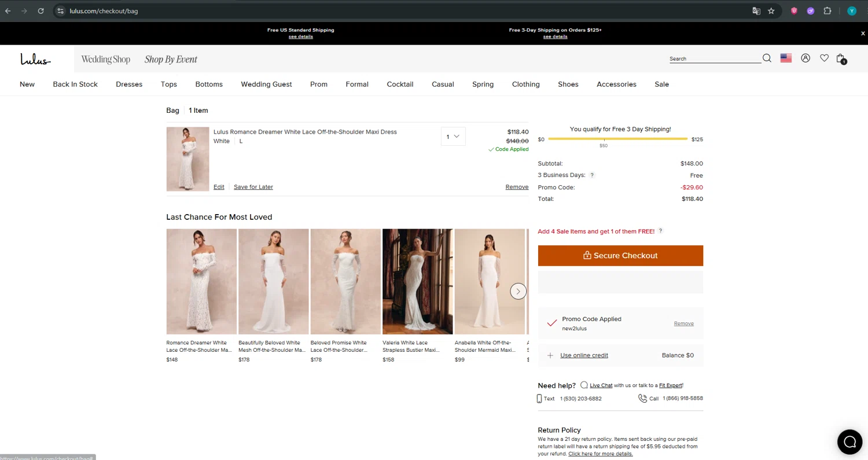Open the shopping bag icon
Viewport: 868px width, 460px height.
tap(841, 58)
